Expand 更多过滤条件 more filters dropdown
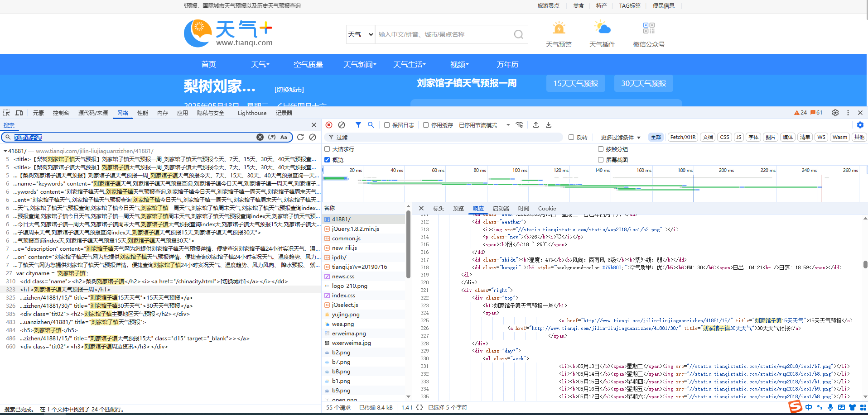This screenshot has width=868, height=415. click(x=621, y=137)
